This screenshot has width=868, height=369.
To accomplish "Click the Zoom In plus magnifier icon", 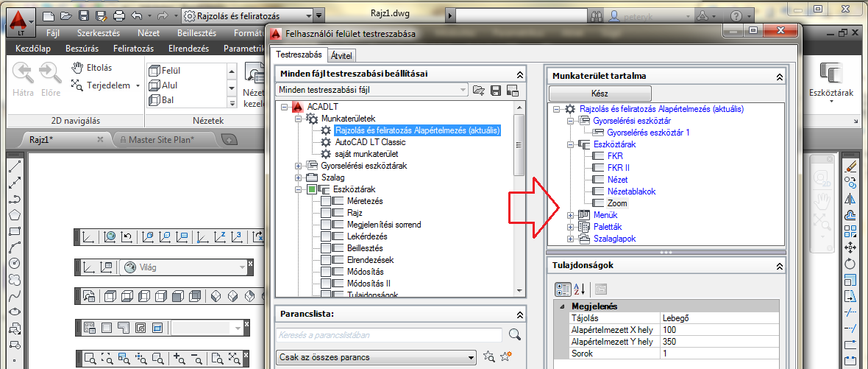I will [x=179, y=357].
